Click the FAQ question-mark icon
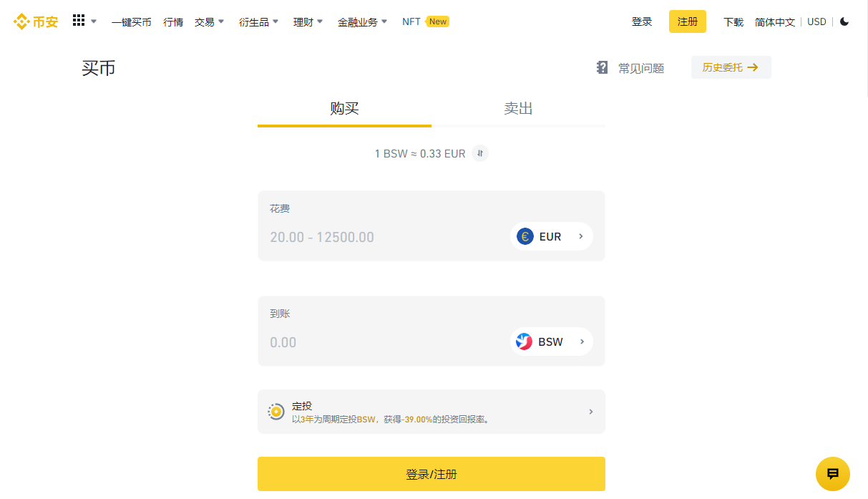 [x=603, y=67]
